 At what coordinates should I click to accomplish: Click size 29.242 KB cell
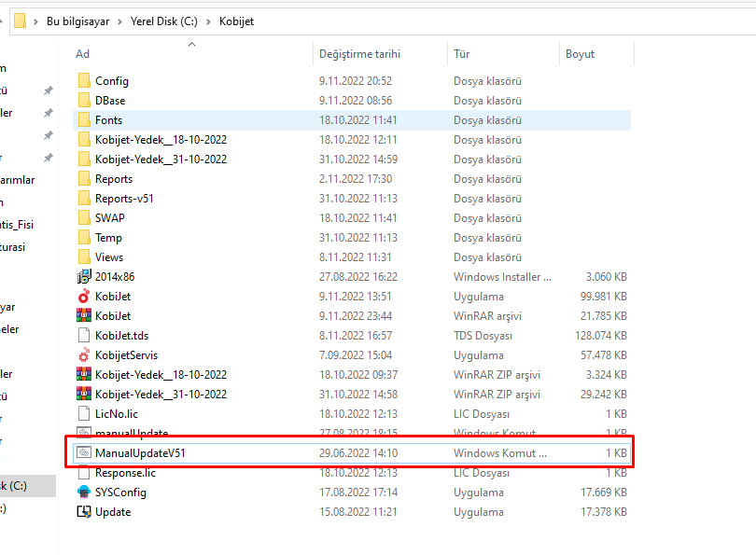pos(604,394)
